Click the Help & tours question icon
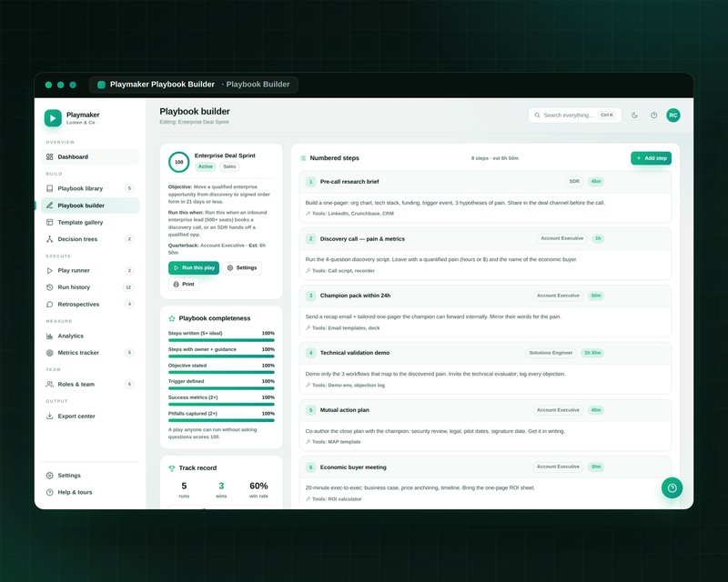This screenshot has height=582, width=728. pos(50,492)
